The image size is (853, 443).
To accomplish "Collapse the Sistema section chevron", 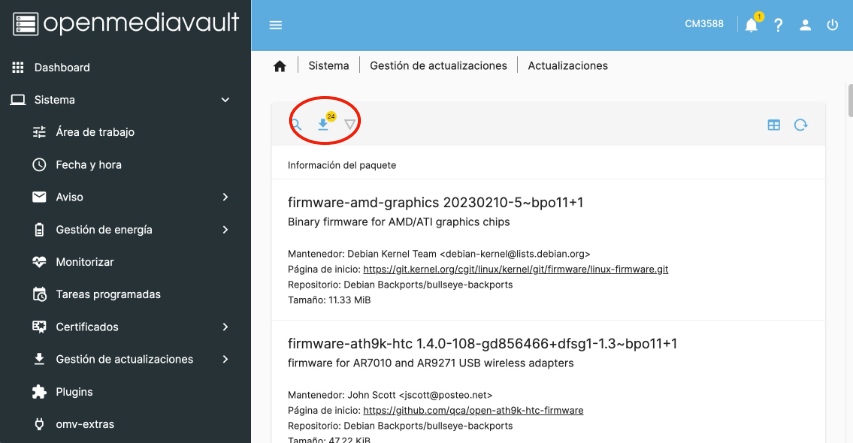I will pos(225,100).
